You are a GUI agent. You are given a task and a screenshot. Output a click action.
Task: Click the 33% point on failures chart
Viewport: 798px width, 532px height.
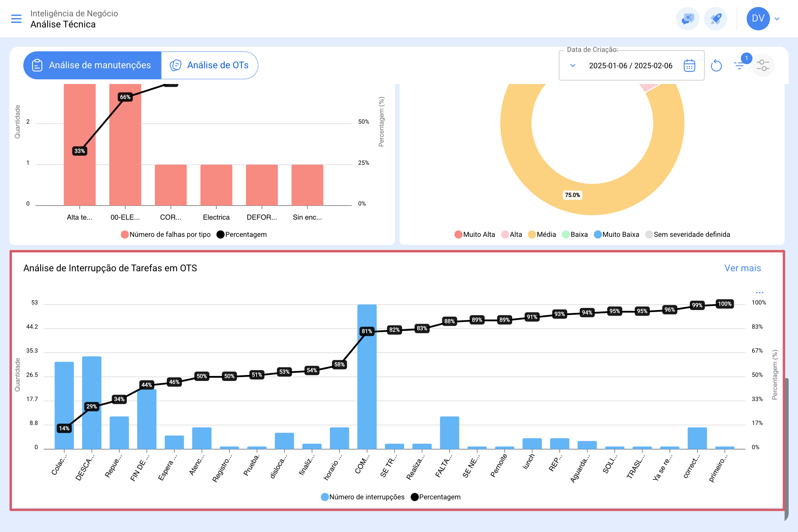80,151
